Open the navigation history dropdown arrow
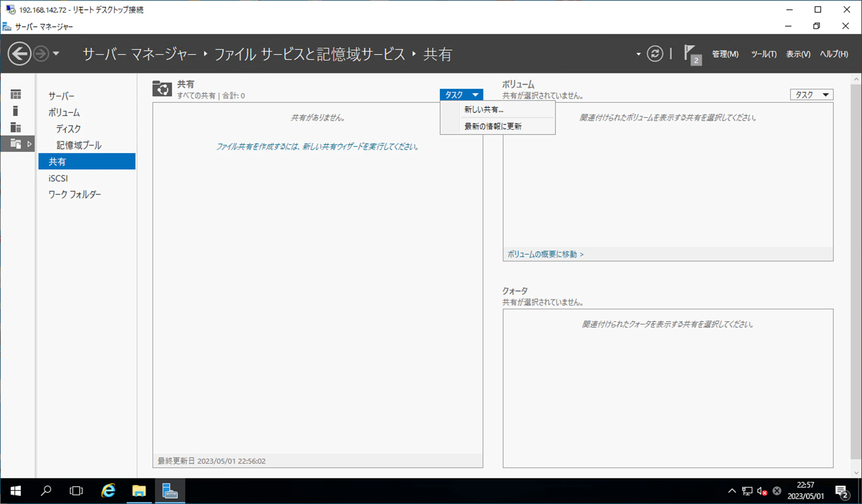862x504 pixels. [x=56, y=53]
